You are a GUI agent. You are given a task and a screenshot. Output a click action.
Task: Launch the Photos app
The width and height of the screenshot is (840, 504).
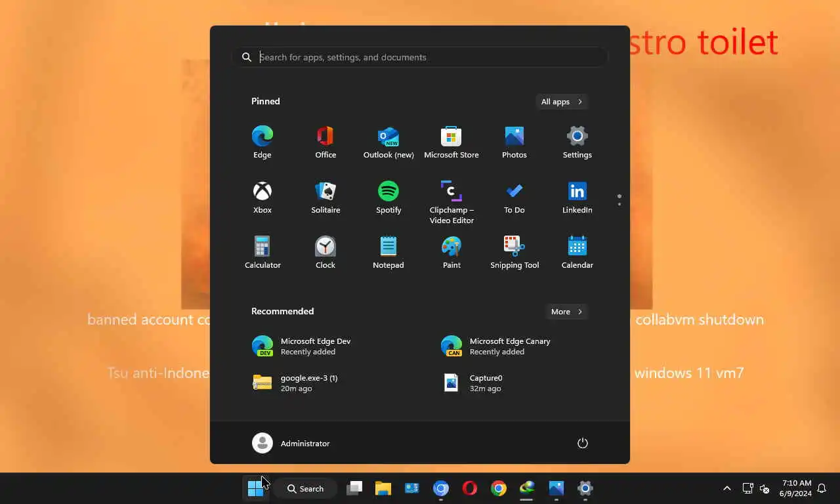click(514, 142)
